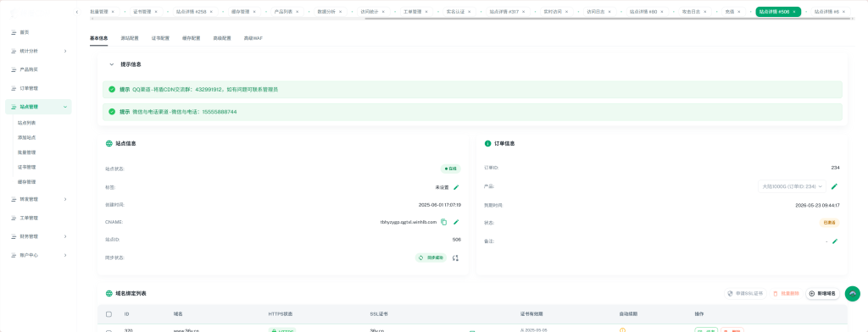Switch to the 高级WAF tab

pyautogui.click(x=253, y=39)
